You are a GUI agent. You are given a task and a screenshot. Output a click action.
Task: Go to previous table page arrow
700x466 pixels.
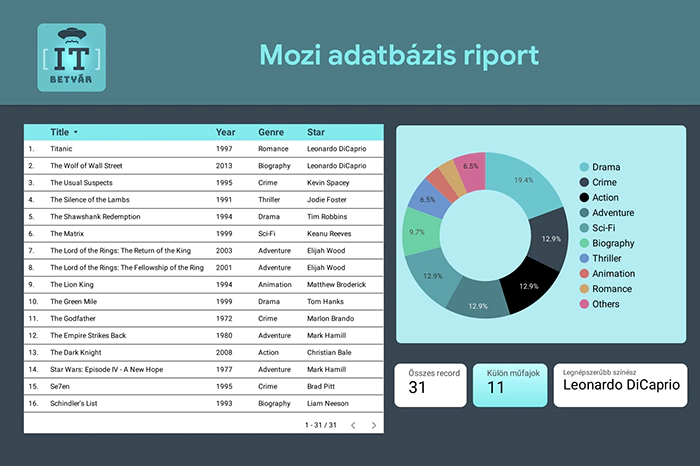point(349,425)
